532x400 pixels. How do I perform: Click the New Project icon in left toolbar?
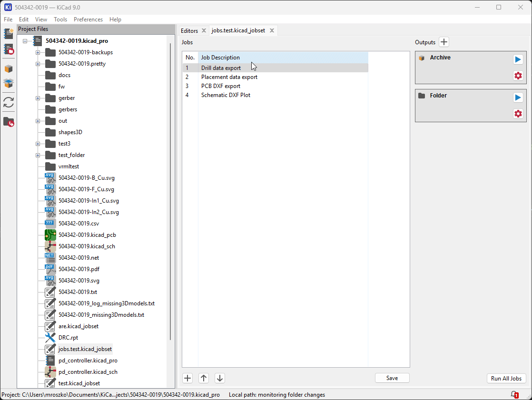9,33
